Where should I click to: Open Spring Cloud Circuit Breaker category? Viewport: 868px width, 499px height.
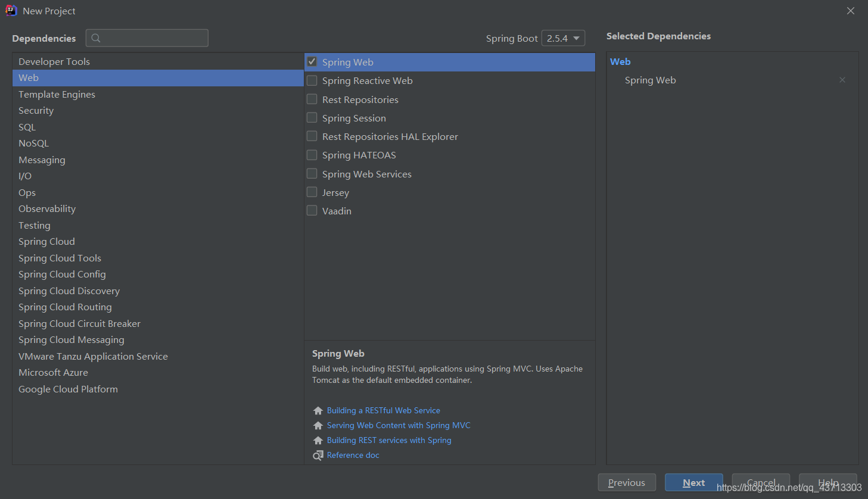[x=158, y=323]
